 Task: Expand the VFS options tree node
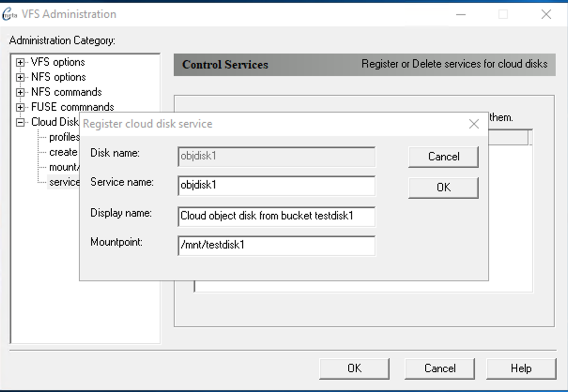[x=20, y=62]
